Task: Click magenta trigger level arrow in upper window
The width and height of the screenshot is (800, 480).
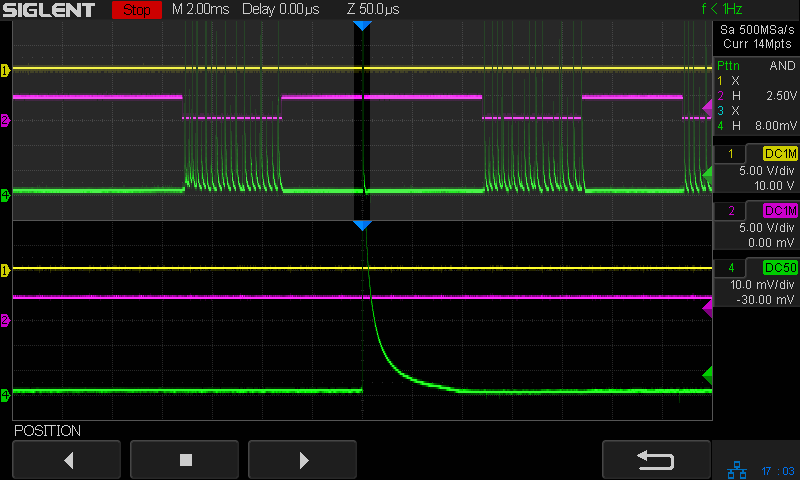Action: point(707,108)
